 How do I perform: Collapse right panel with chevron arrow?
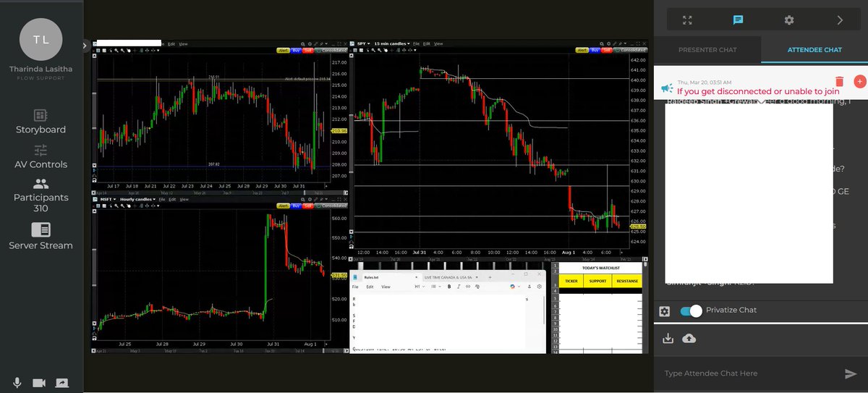point(840,20)
